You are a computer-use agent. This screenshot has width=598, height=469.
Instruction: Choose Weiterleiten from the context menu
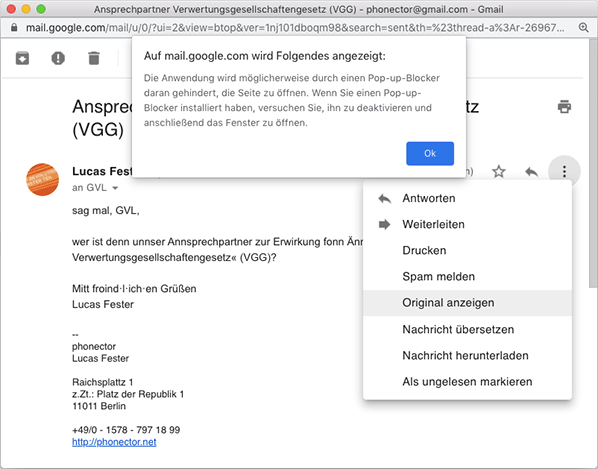click(x=467, y=224)
